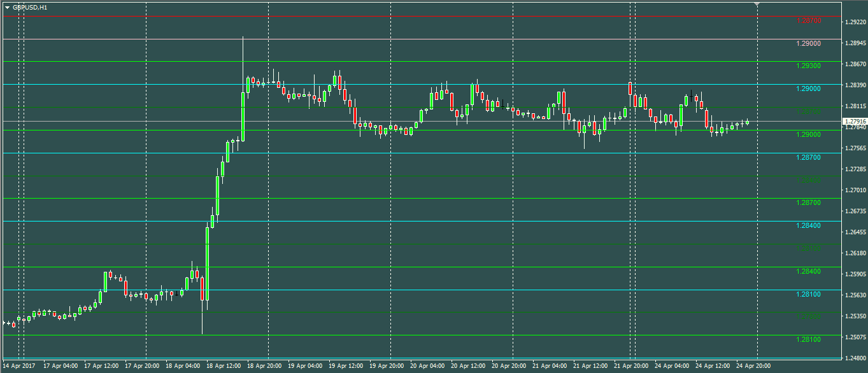Click the triangle arrow beside GBPUSD,H1

coord(8,8)
